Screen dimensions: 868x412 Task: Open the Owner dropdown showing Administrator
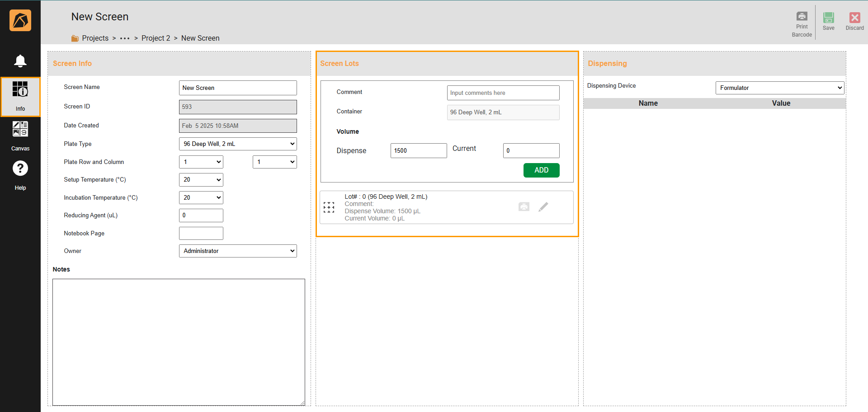coord(237,251)
